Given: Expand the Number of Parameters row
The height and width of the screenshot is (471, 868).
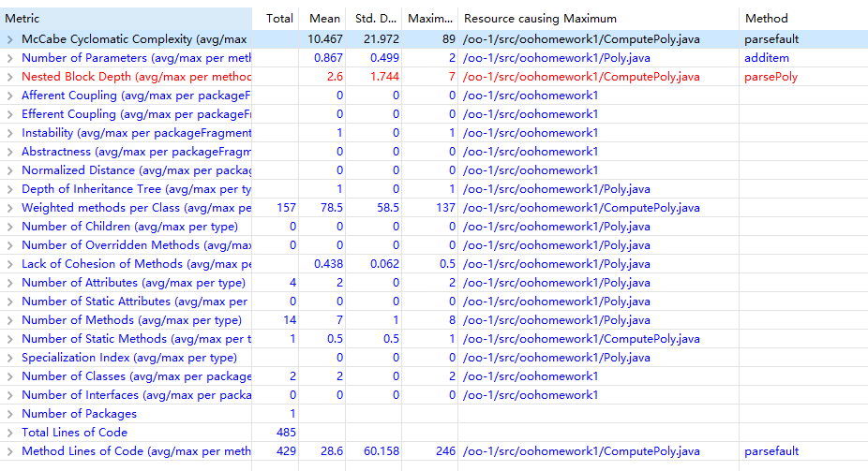Looking at the screenshot, I should [9, 58].
